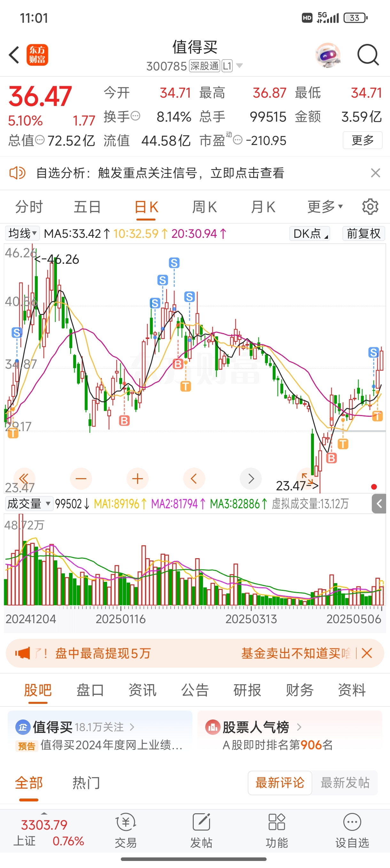
Task: Switch to the 资料 tab
Action: point(352,690)
